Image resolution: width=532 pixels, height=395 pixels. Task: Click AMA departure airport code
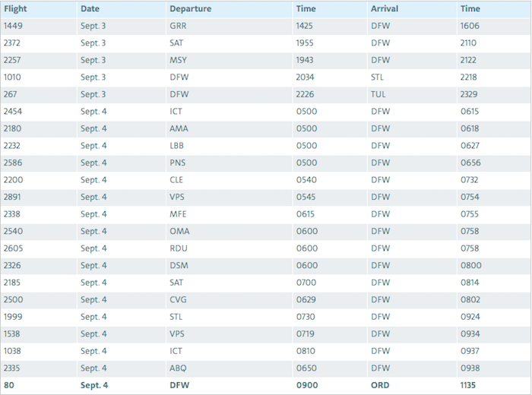click(179, 128)
